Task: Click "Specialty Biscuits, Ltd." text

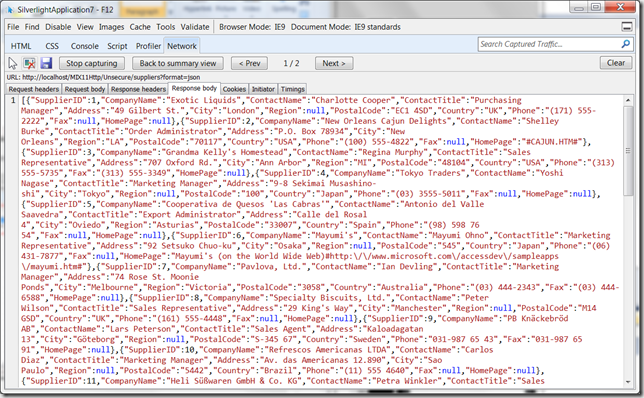Action: (329, 298)
